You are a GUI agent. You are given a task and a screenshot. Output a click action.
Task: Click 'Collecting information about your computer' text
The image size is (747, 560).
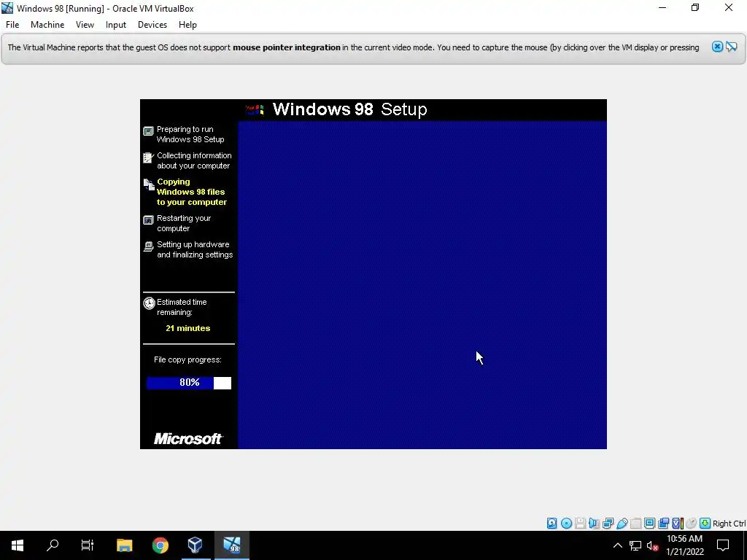(194, 160)
